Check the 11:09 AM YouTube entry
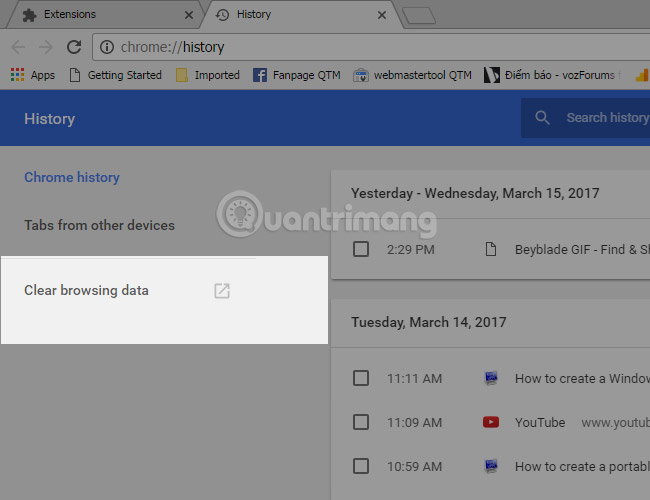This screenshot has width=650, height=500. point(361,422)
